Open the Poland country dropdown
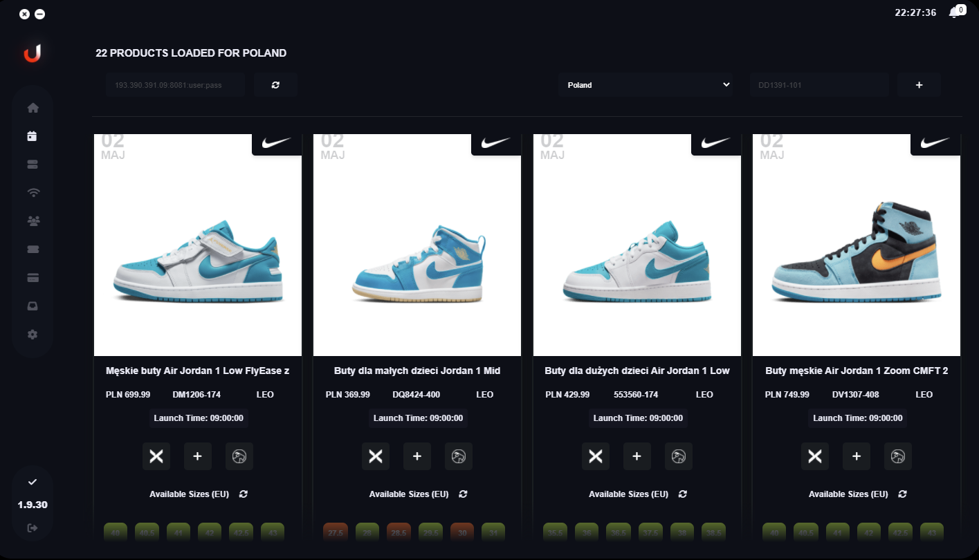This screenshot has height=560, width=979. pos(646,85)
